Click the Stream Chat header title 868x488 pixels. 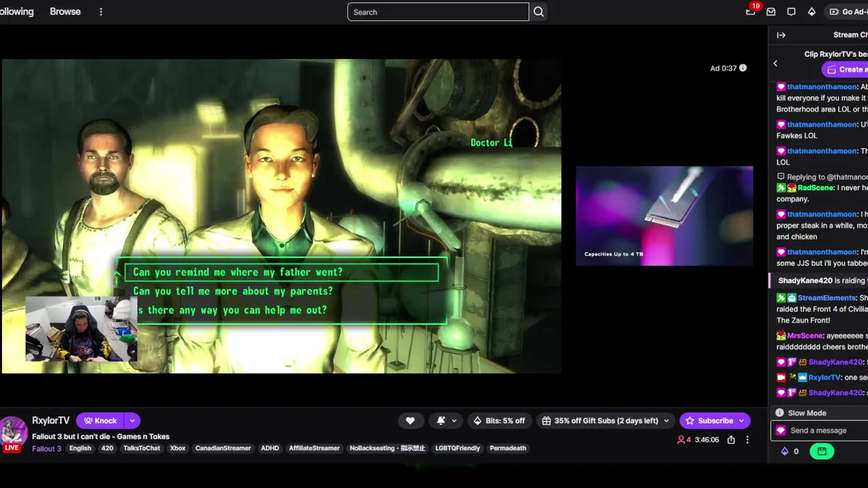pyautogui.click(x=850, y=35)
